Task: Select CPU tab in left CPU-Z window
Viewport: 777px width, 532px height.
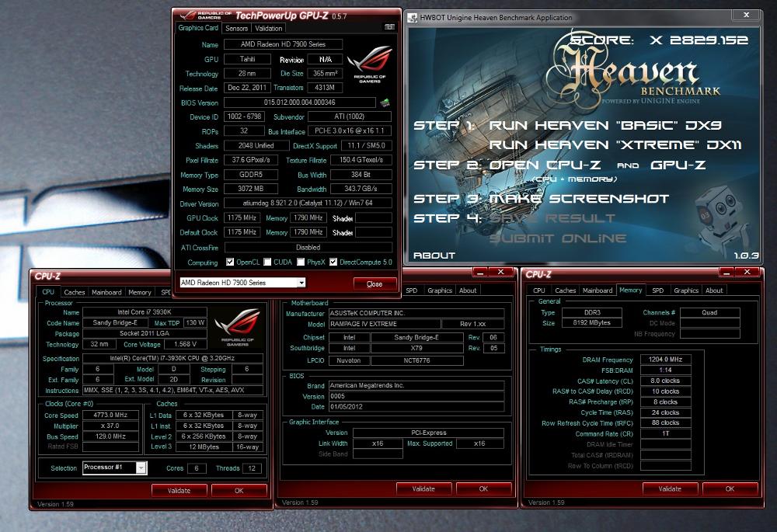Action: click(48, 292)
